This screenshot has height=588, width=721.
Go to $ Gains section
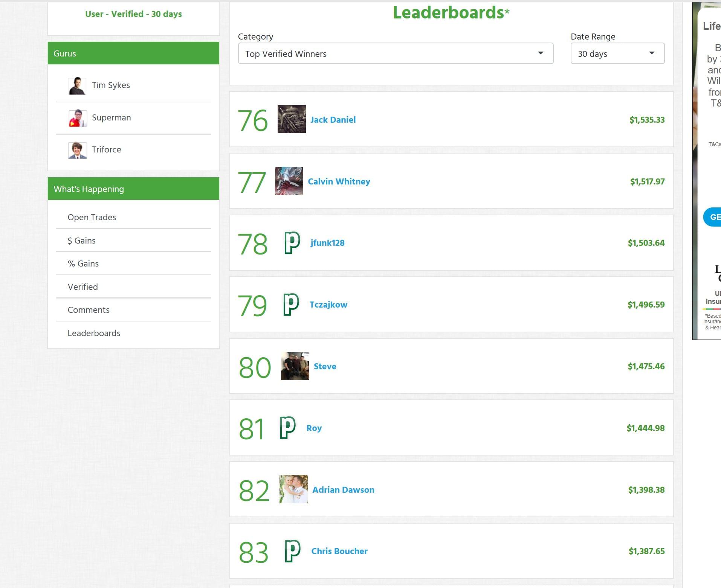(82, 241)
